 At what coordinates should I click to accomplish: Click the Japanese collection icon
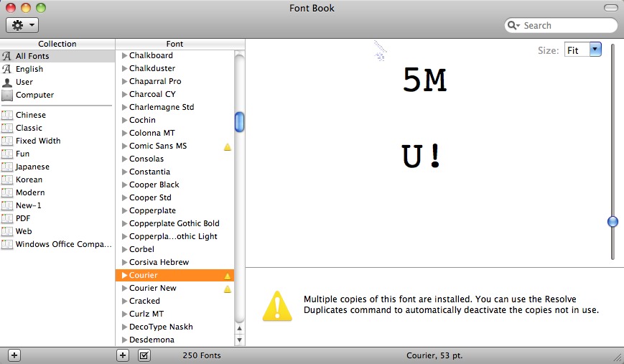7,167
